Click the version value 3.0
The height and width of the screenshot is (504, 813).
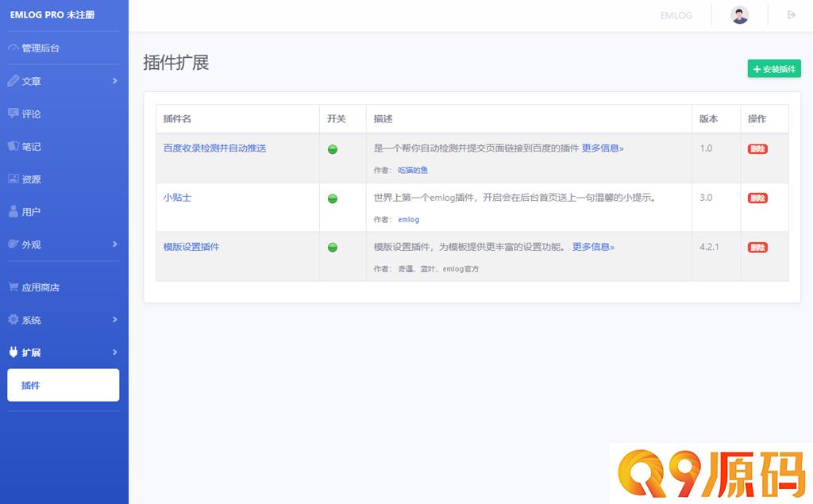[706, 198]
